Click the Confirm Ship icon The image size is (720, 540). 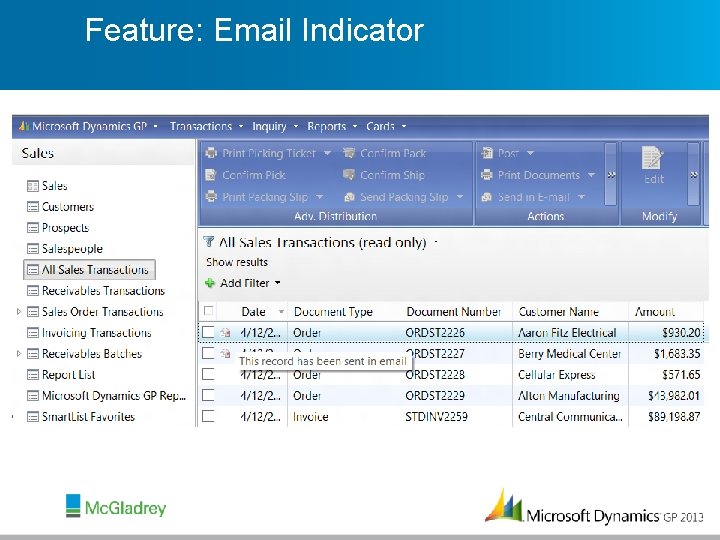[349, 175]
